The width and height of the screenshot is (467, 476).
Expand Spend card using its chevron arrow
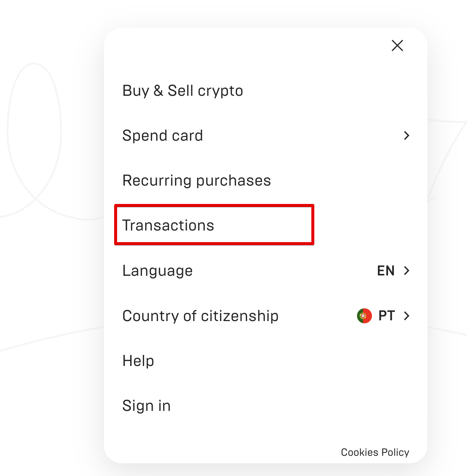click(407, 135)
